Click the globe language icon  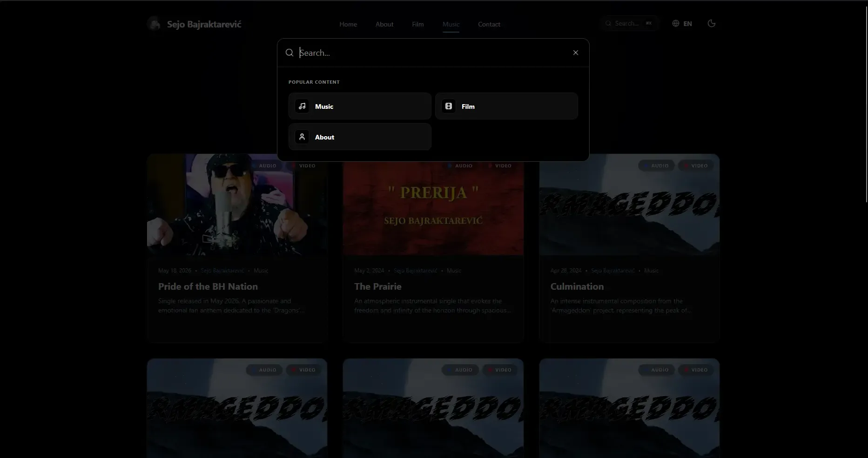tap(676, 24)
